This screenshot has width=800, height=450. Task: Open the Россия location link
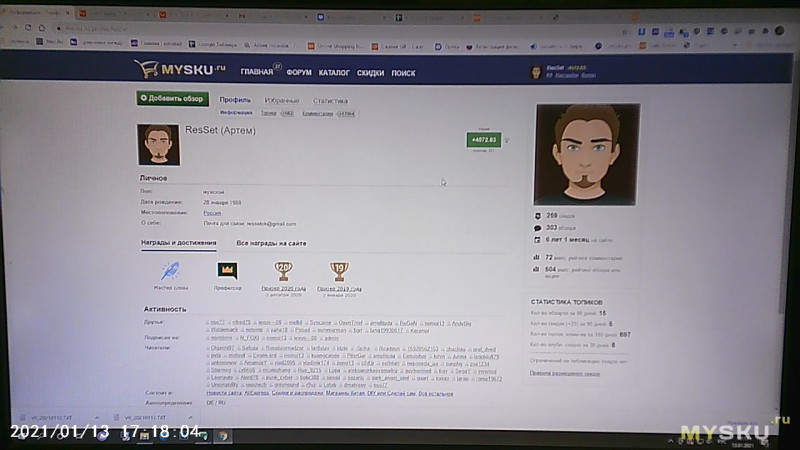(212, 213)
